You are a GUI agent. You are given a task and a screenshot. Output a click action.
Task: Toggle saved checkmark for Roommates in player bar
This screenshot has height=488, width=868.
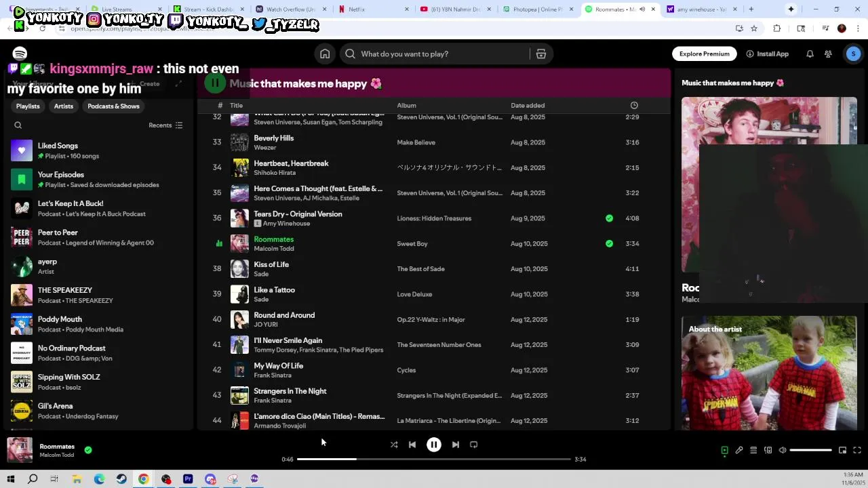pyautogui.click(x=88, y=449)
